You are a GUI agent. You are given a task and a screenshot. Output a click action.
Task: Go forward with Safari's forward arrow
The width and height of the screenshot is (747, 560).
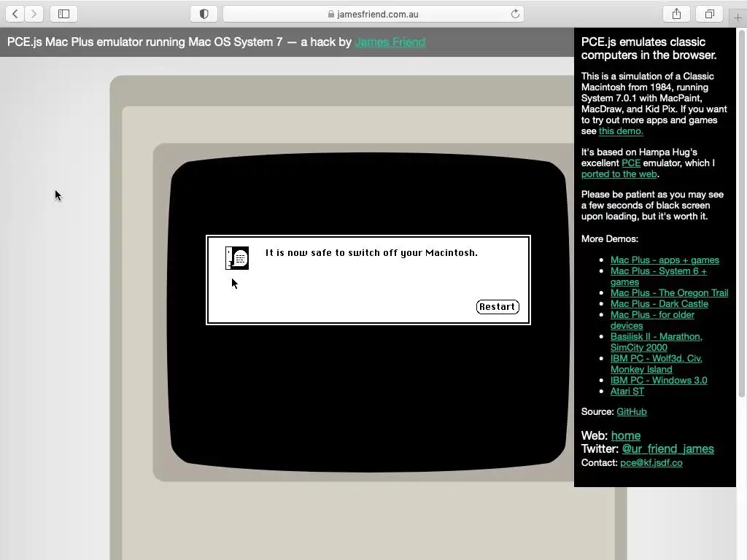tap(34, 14)
